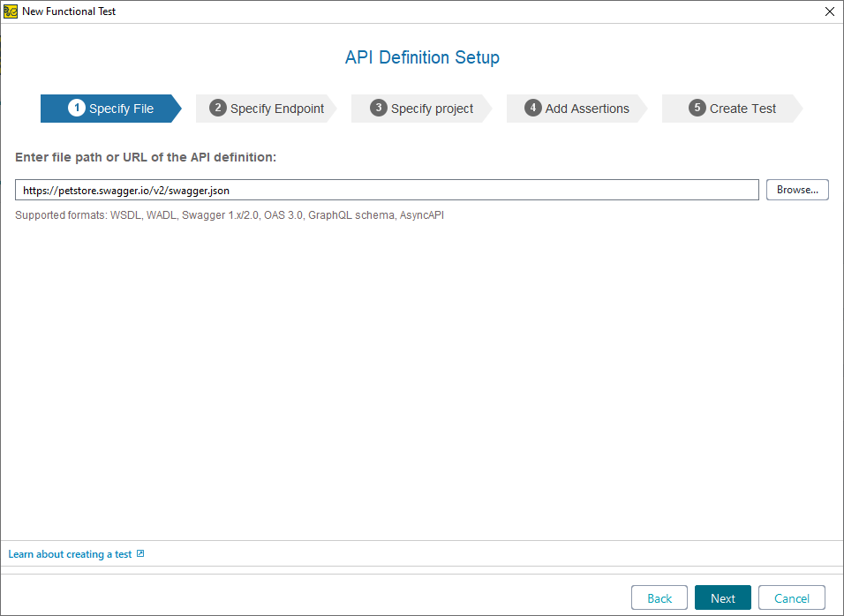The height and width of the screenshot is (616, 844).
Task: Click the circled 5 on Create Test step
Action: click(x=697, y=108)
